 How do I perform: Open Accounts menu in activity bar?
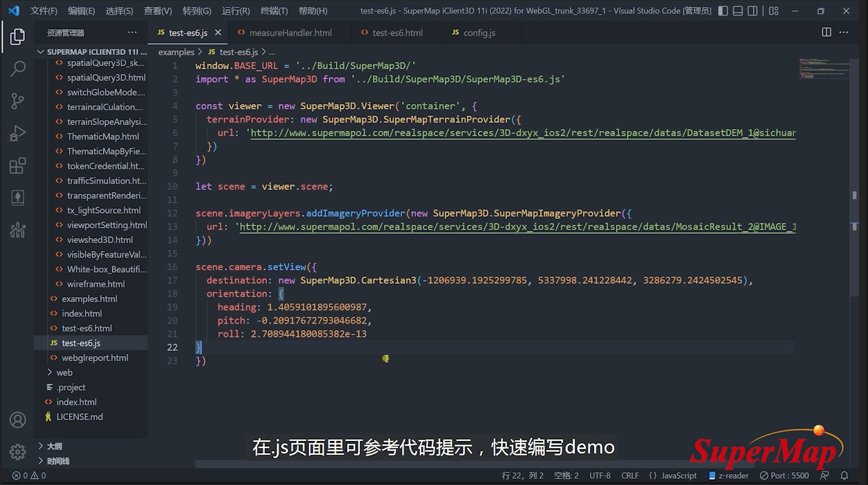click(x=18, y=420)
